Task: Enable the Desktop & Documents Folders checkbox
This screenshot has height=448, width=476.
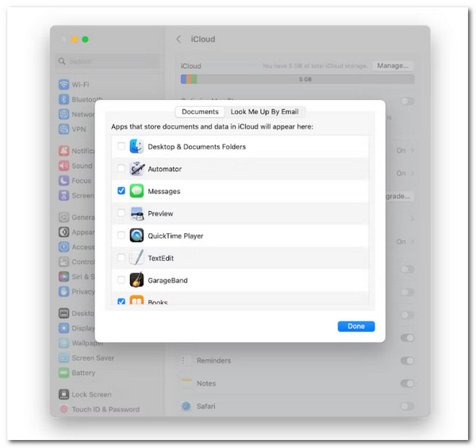Action: 121,146
